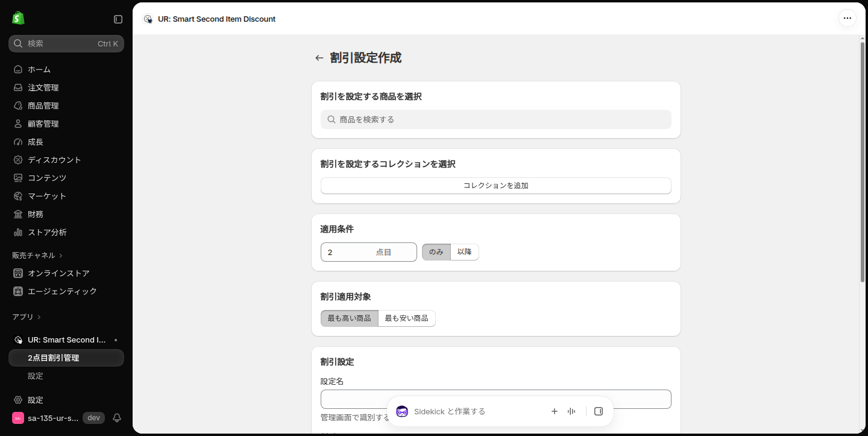Screen dimensions: 868x436
Task: Go to the ディスカウント page
Action: pyautogui.click(x=66, y=160)
